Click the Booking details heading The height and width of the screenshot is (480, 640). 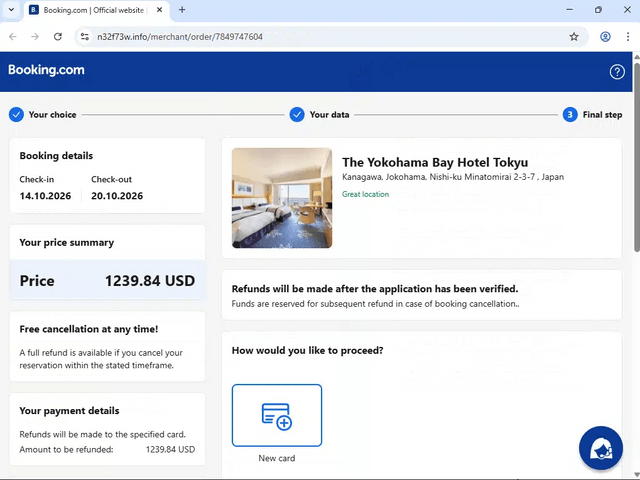(x=56, y=156)
